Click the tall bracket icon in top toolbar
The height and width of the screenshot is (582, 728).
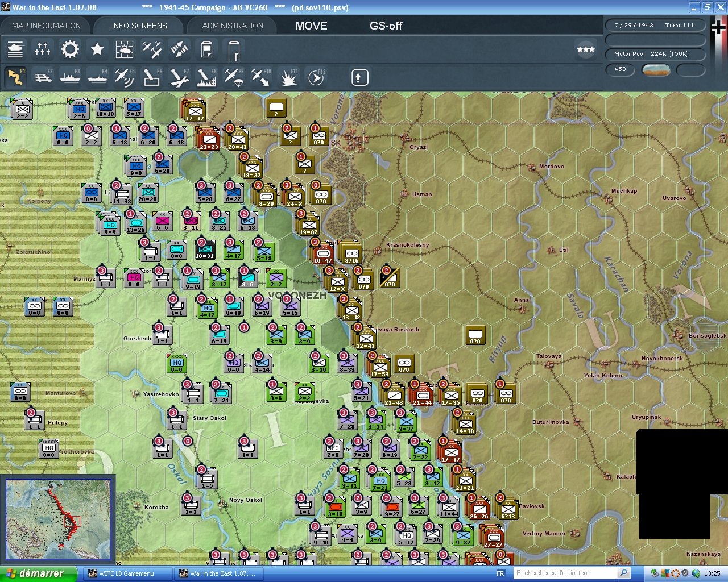click(234, 50)
